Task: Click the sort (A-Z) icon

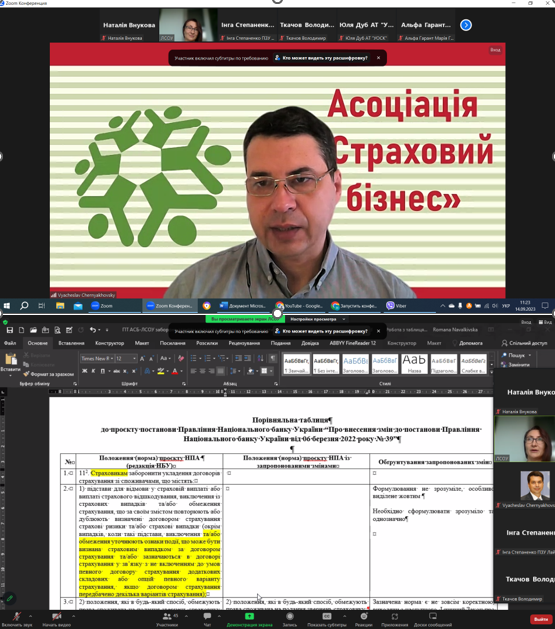Action: (260, 358)
